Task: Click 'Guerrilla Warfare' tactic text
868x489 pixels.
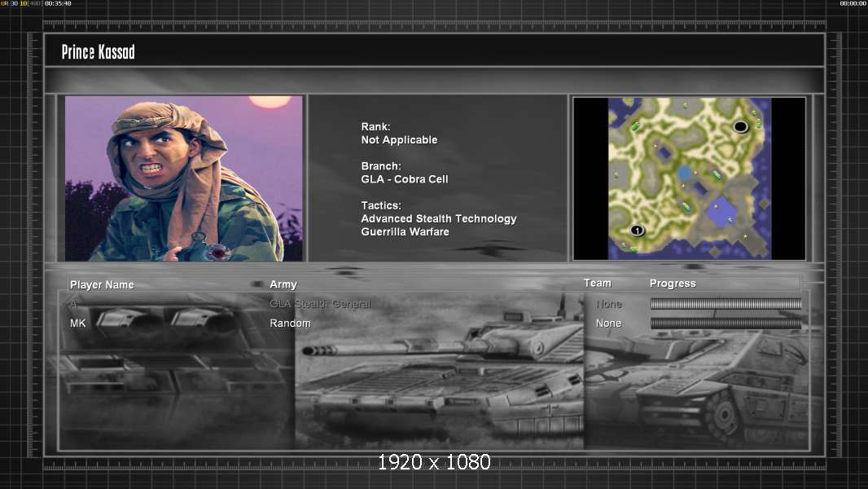Action: [x=406, y=232]
